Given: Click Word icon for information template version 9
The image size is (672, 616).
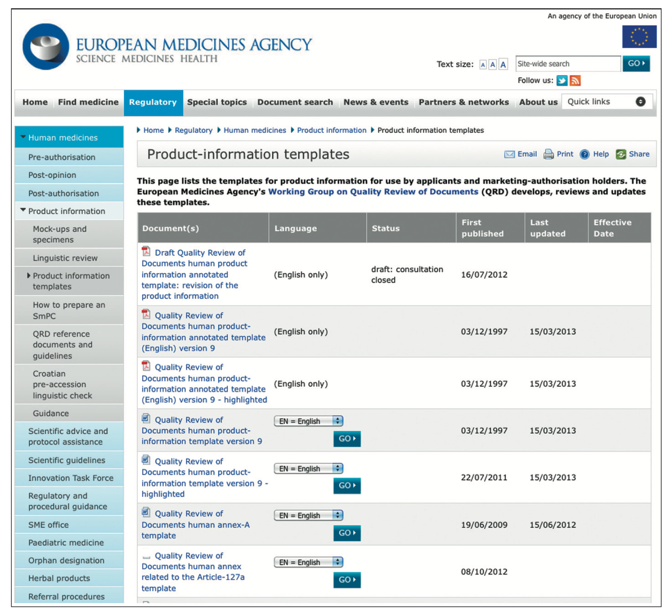Looking at the screenshot, I should click(x=146, y=418).
